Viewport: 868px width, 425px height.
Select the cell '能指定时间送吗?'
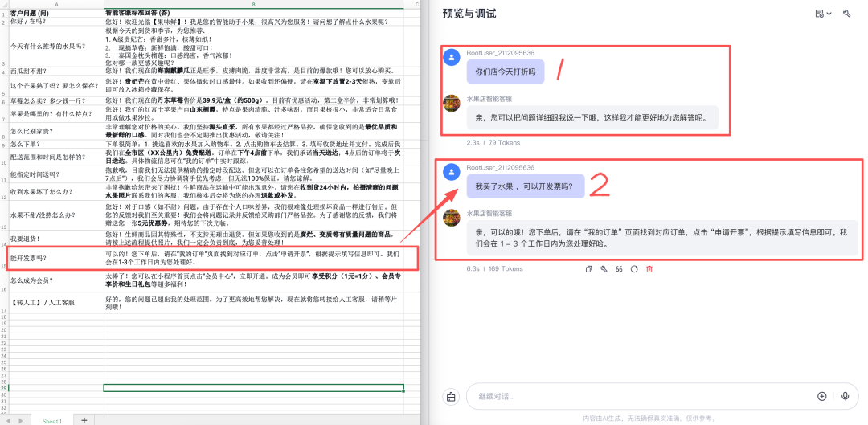(56, 174)
